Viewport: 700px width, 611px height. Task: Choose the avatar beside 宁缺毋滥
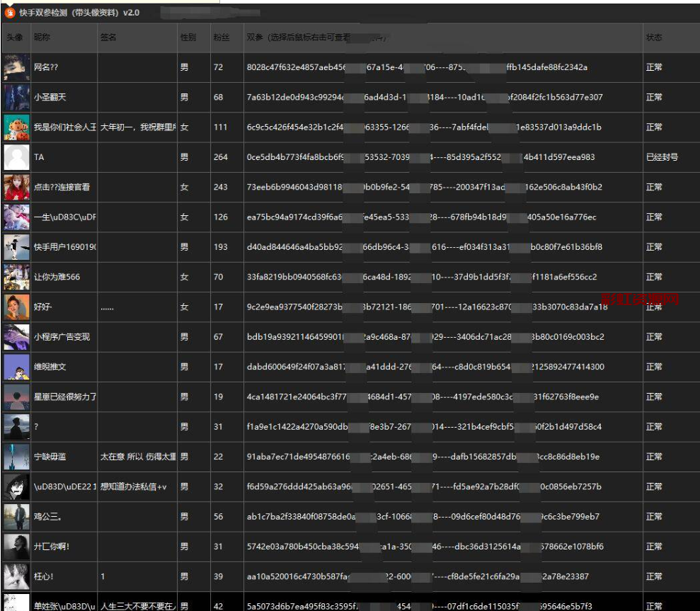16,457
